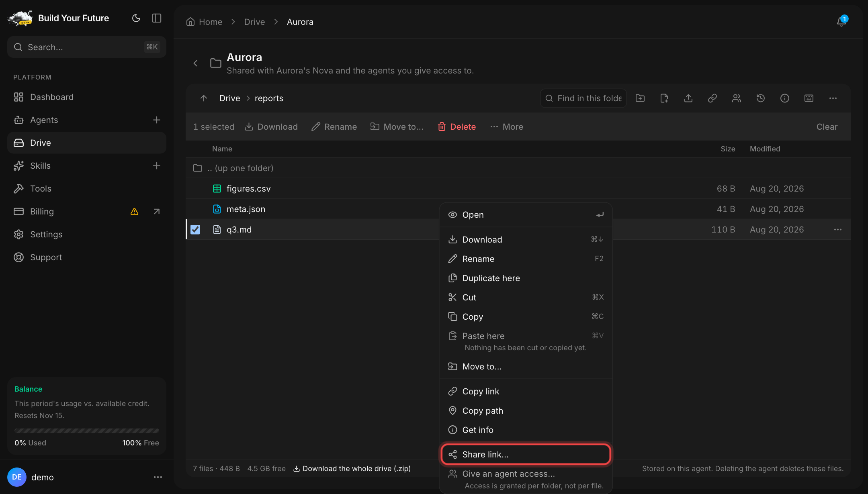Add a new agent plus icon
This screenshot has width=868, height=494.
click(x=157, y=120)
